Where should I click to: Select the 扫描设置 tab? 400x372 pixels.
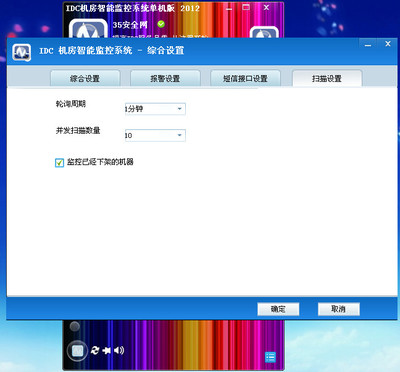coord(327,78)
